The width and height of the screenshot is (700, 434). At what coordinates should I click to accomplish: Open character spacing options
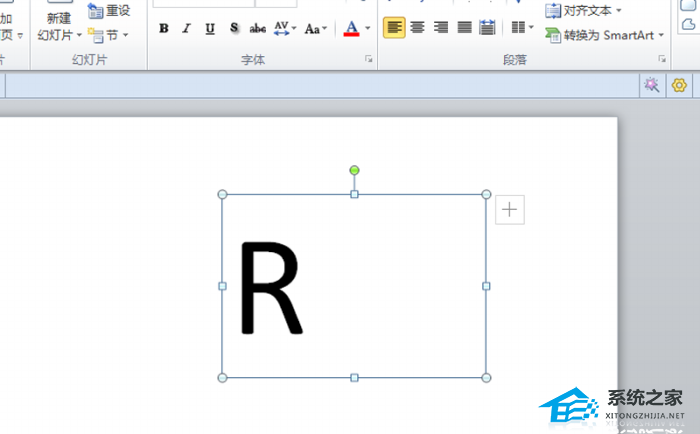(x=284, y=28)
